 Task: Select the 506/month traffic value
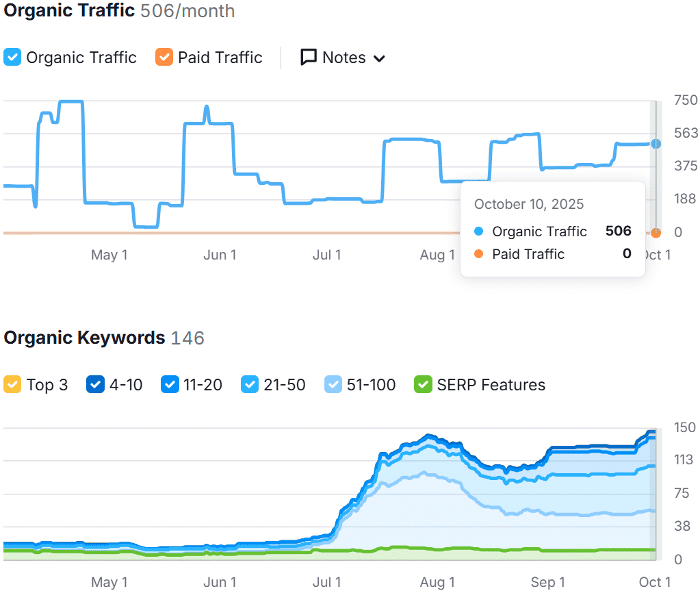(187, 12)
